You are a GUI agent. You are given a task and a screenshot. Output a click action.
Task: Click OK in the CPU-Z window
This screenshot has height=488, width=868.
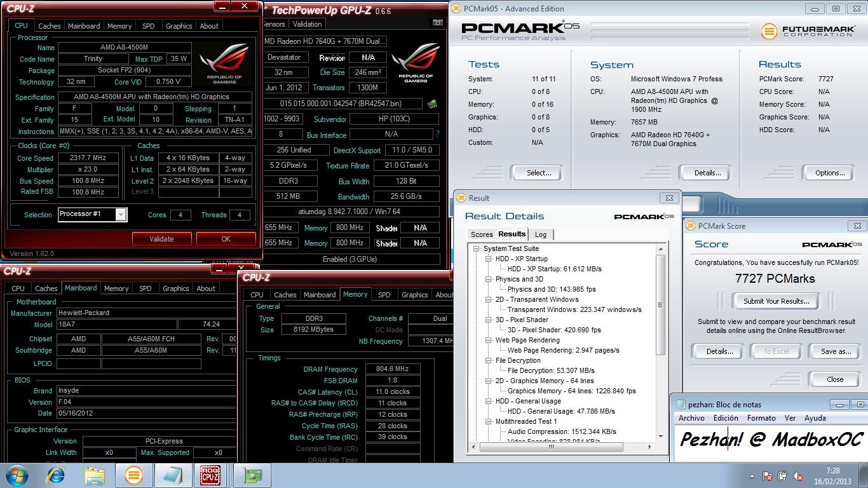coord(226,239)
